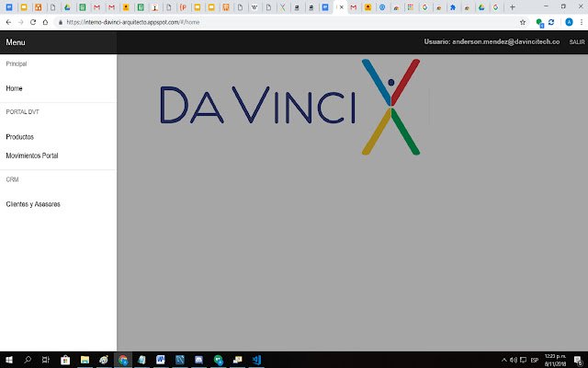588x368 pixels.
Task: Switch to the Wikipedia tab
Action: point(254,7)
